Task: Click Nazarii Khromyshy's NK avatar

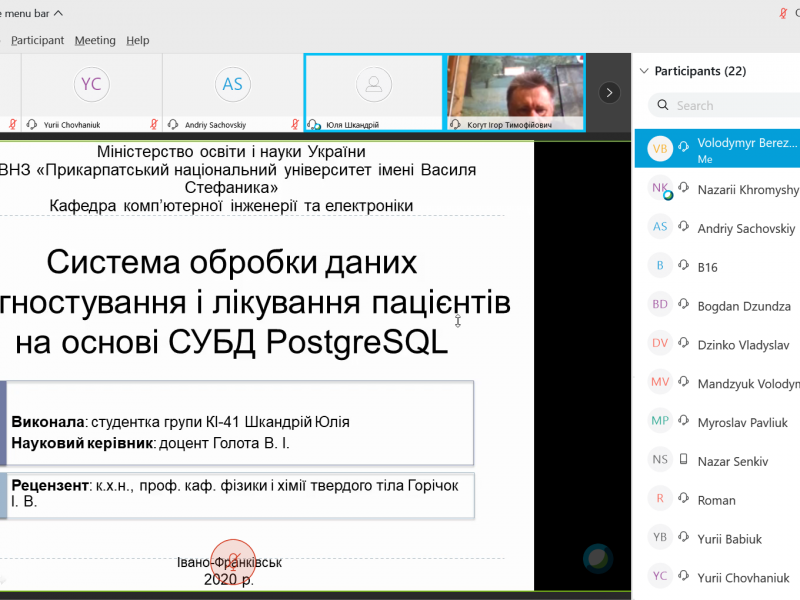Action: 660,189
